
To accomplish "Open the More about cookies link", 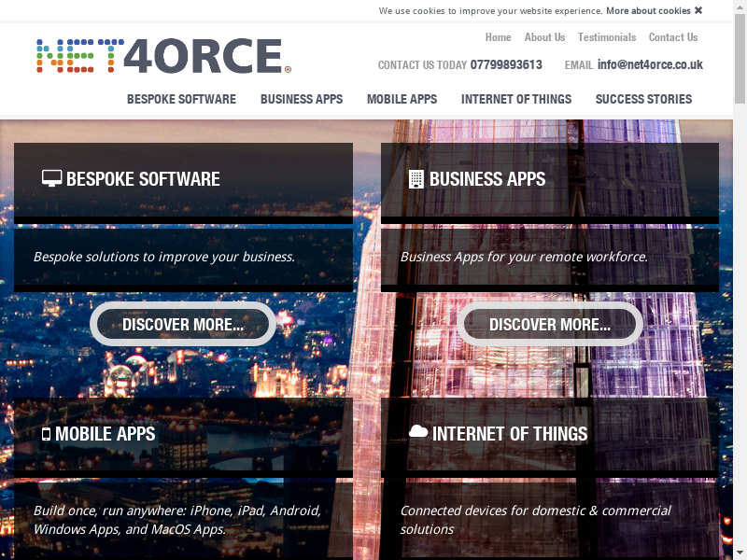I will pos(648,11).
